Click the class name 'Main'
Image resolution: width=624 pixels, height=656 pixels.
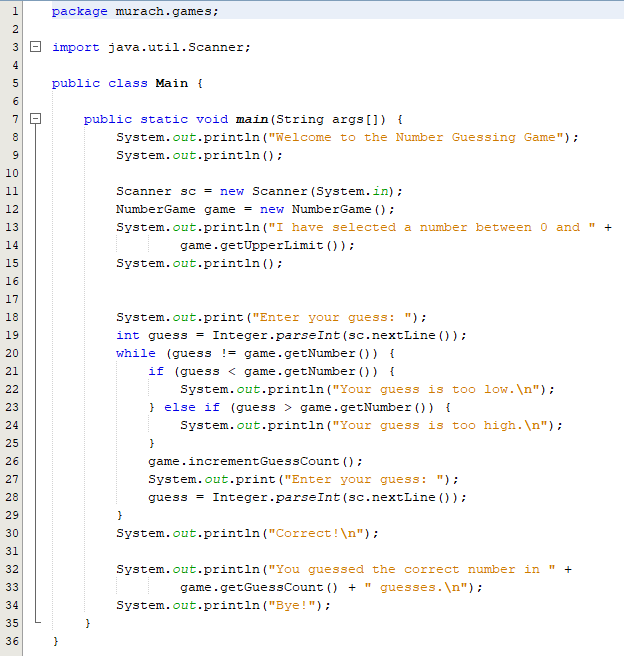point(171,83)
